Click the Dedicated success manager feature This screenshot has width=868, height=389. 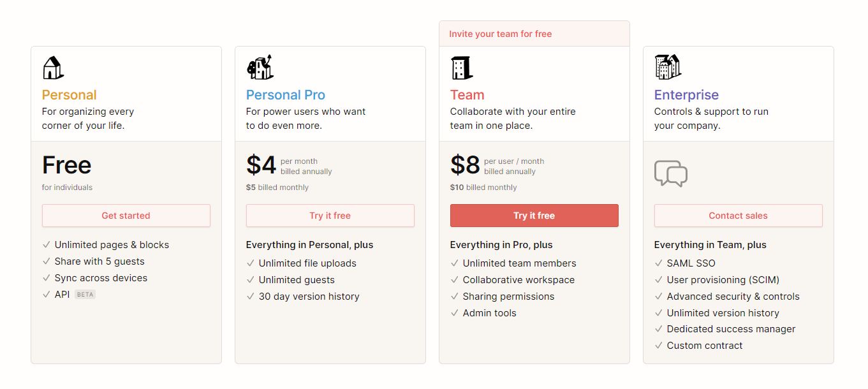[732, 329]
